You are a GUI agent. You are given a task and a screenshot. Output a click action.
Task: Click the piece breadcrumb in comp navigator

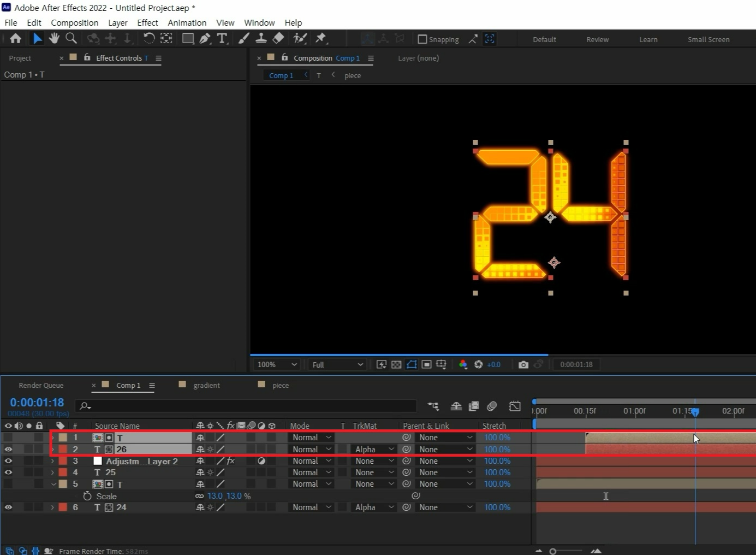point(353,75)
